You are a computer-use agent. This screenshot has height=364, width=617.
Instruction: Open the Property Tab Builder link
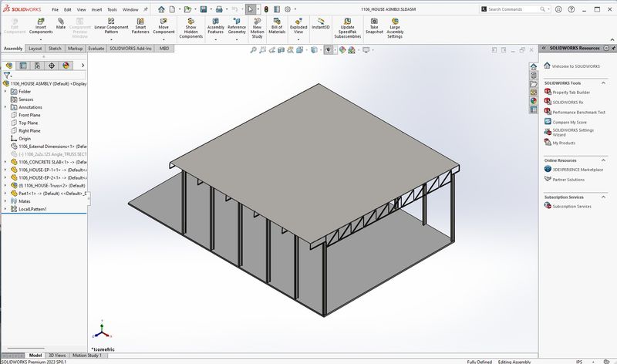point(571,92)
